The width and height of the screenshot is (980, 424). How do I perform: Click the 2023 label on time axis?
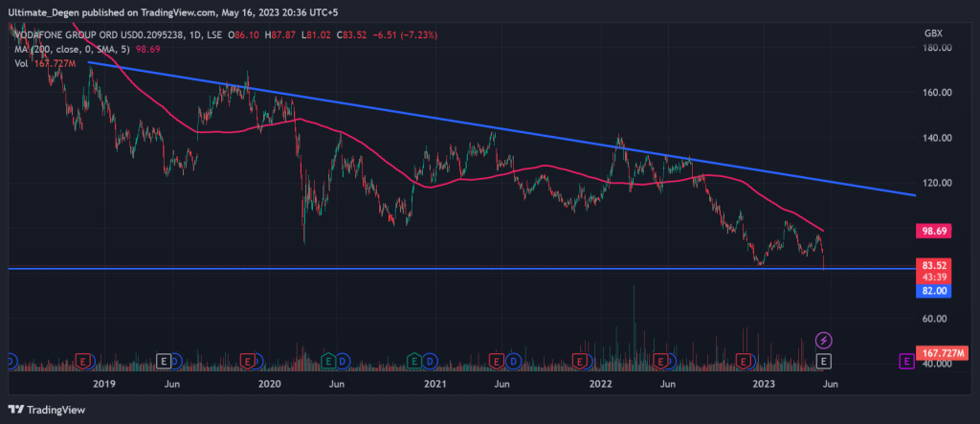click(765, 383)
